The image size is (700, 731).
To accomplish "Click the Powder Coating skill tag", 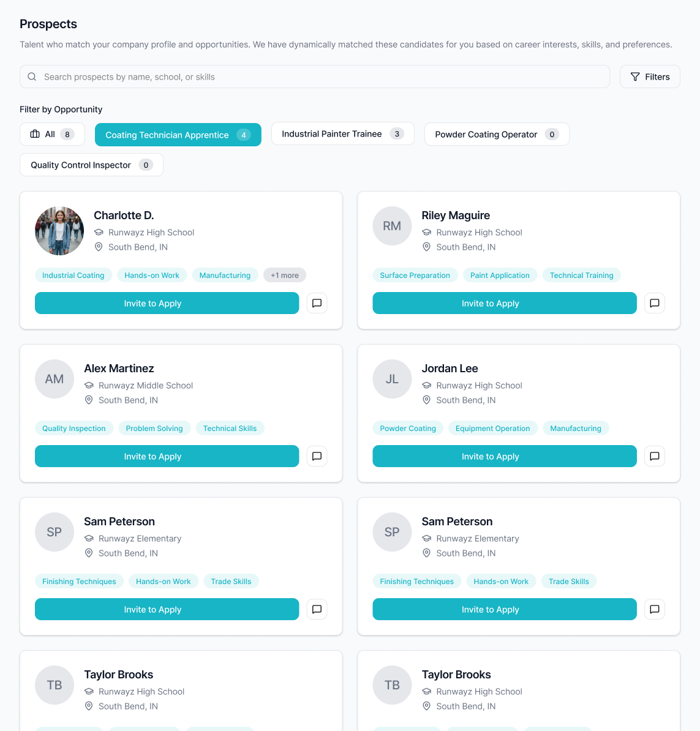I will point(408,429).
